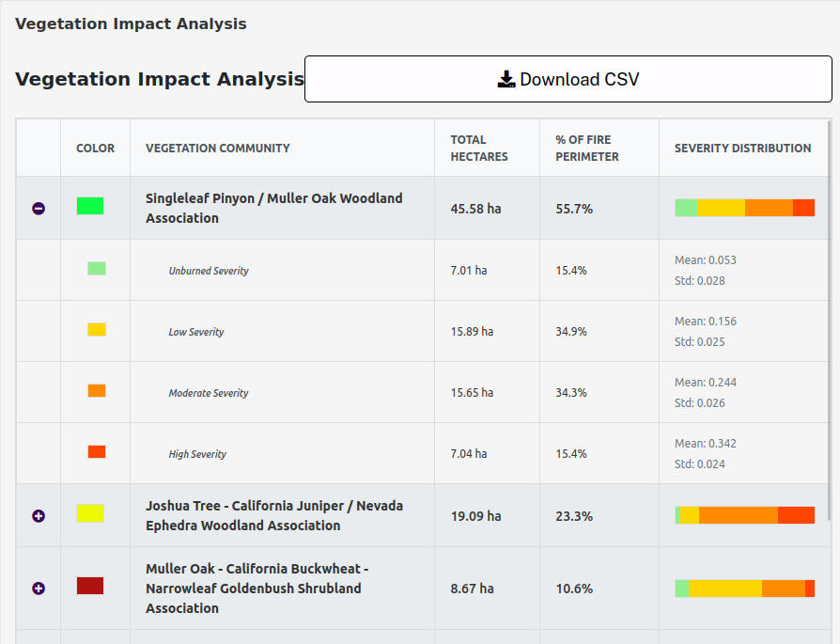This screenshot has width=840, height=644.
Task: Expand the Joshua Tree woodland row
Action: (39, 516)
